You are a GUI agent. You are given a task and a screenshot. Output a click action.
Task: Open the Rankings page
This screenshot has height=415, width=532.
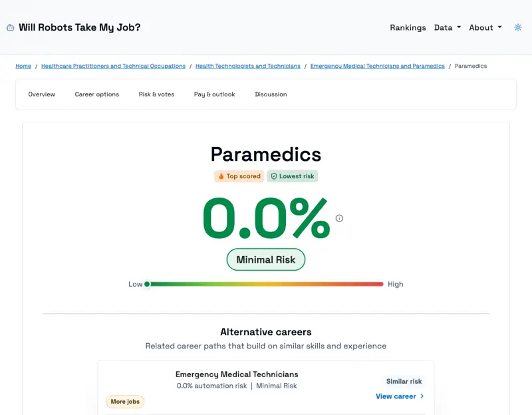click(408, 27)
